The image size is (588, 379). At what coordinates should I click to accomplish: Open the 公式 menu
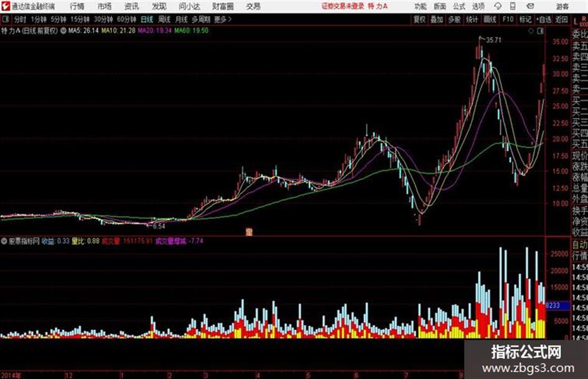[x=459, y=6]
